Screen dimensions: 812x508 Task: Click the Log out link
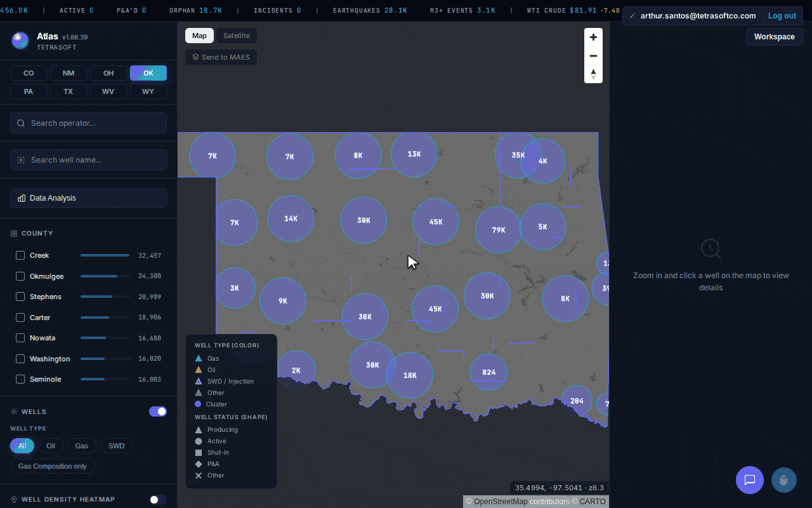point(782,16)
